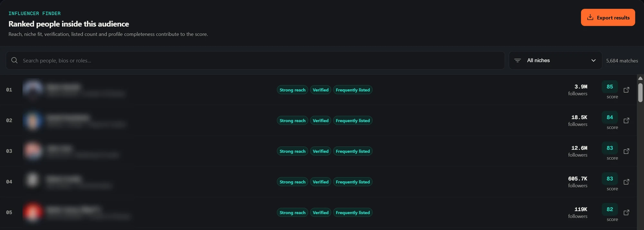The height and width of the screenshot is (230, 644).
Task: Click the Strong reach tag on rank 03
Action: click(x=292, y=151)
